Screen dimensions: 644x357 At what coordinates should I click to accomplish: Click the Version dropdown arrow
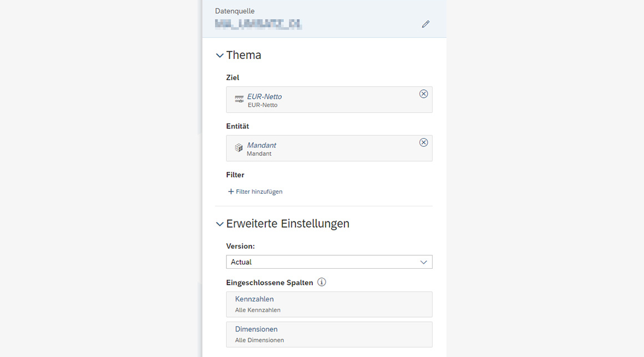point(423,263)
